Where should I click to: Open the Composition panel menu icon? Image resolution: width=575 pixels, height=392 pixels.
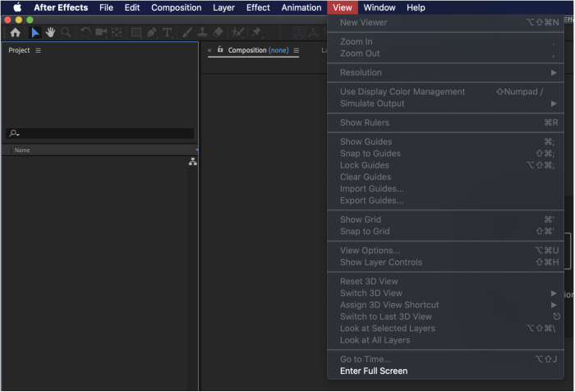pos(297,50)
